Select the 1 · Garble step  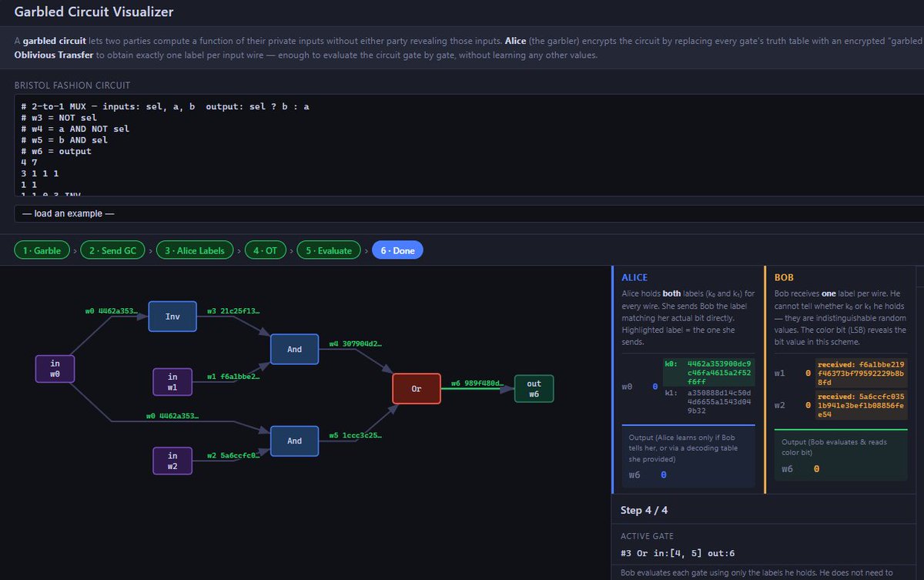42,250
